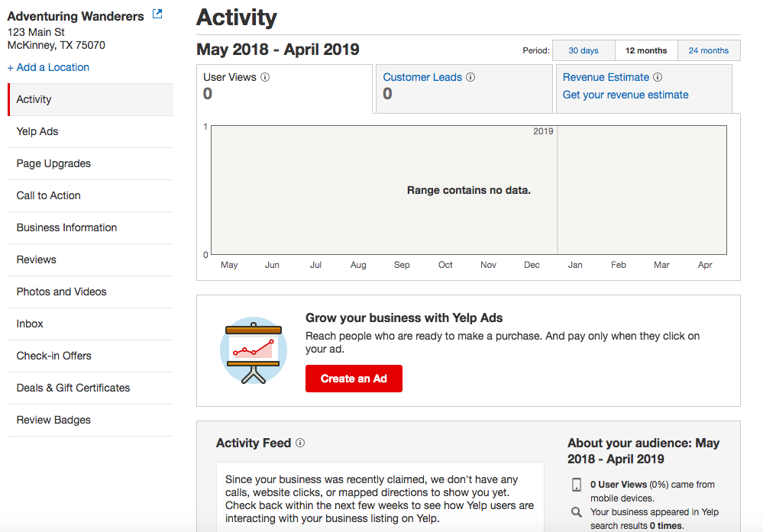Click Add a Location

[x=48, y=67]
